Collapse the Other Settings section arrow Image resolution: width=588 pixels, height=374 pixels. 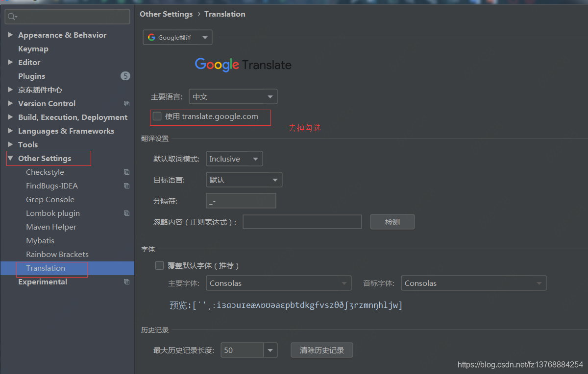10,159
